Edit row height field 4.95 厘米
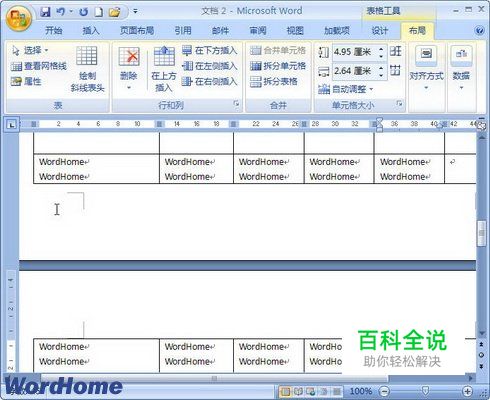Viewport: 490px width, 400px height. 354,52
